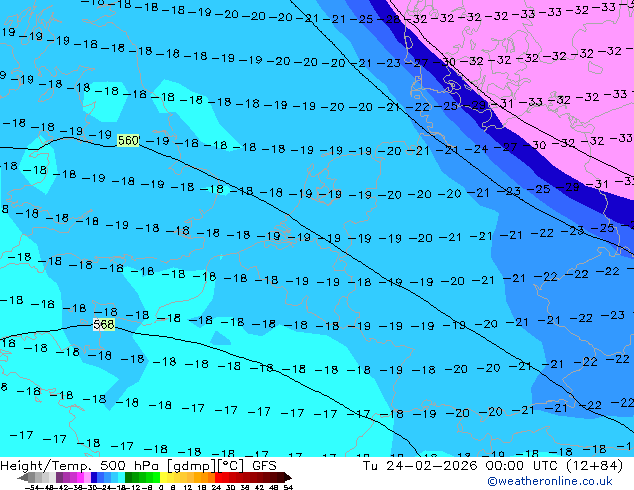Click the date Tu 24-02-2026 00:00 UTC
634x490 pixels.
pyautogui.click(x=461, y=466)
